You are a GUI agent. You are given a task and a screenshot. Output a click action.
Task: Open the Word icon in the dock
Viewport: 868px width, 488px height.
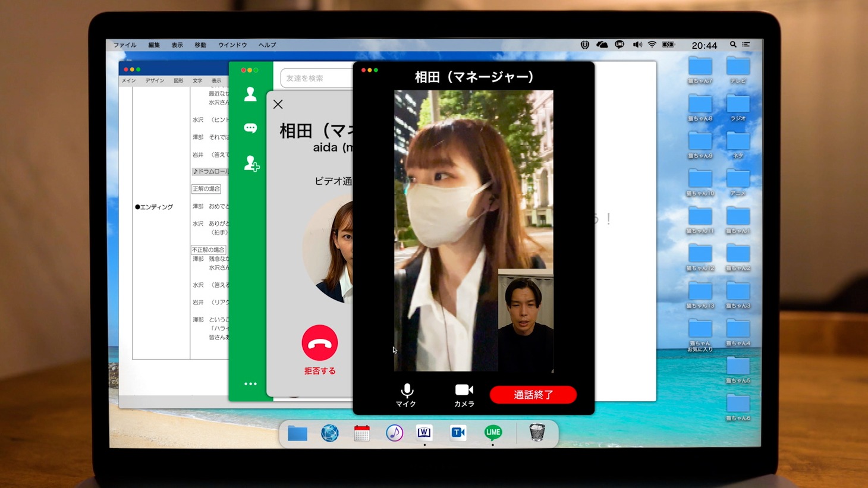[x=424, y=433]
